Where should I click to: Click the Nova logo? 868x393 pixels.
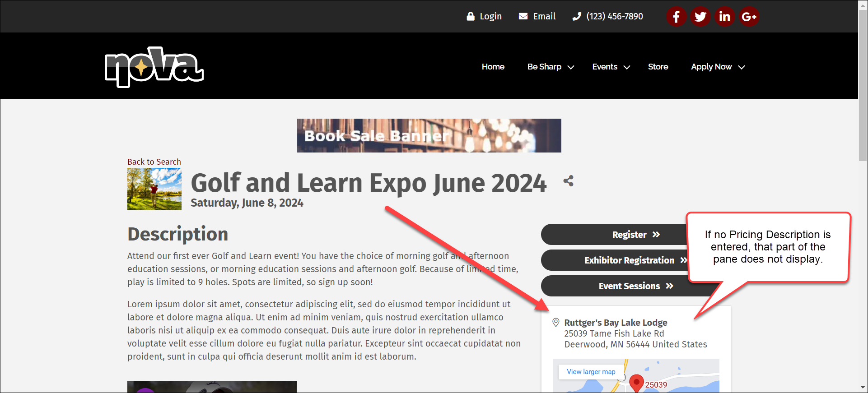click(x=154, y=67)
